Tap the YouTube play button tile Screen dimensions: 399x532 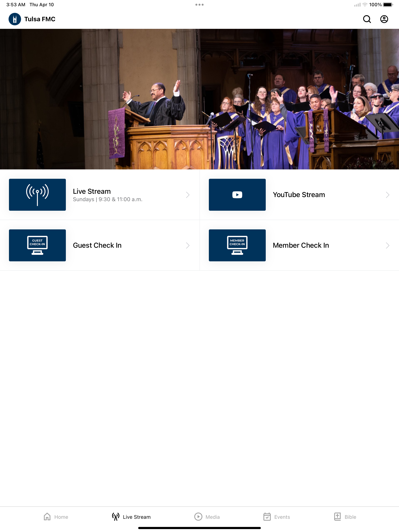[x=237, y=195]
